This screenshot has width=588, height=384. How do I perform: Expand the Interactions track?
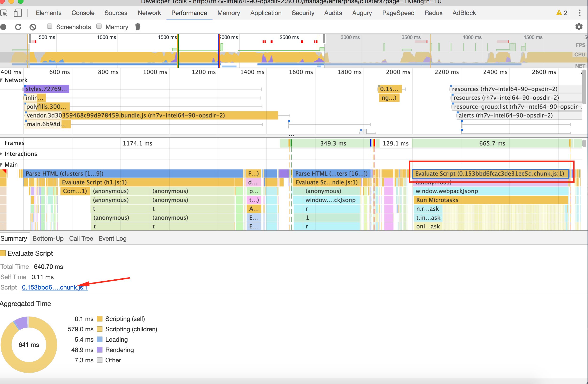point(1,154)
